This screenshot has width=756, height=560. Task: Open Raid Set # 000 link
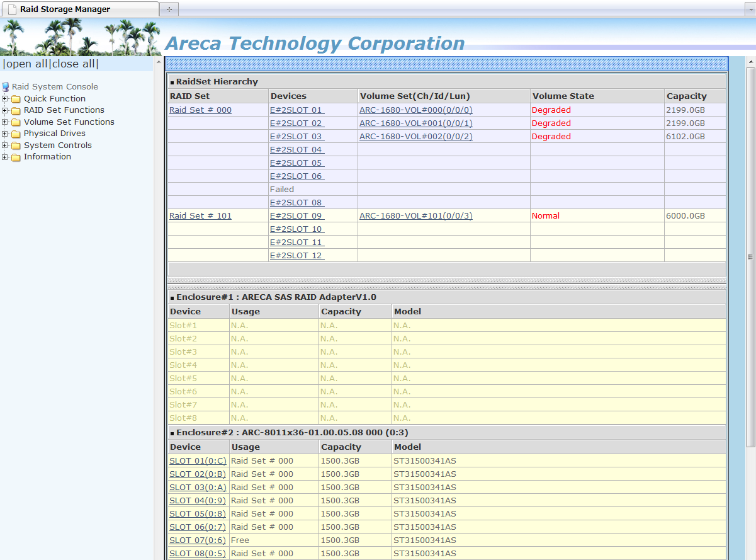coord(200,110)
